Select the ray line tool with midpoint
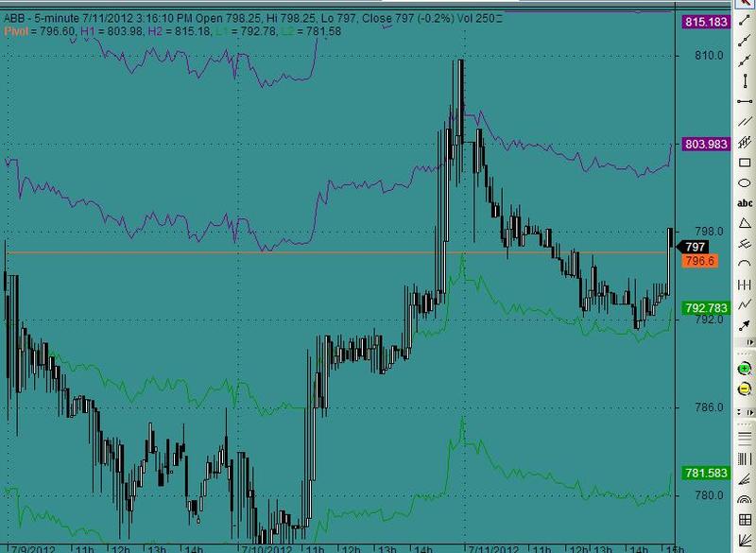Image resolution: width=756 pixels, height=553 pixels. (745, 41)
